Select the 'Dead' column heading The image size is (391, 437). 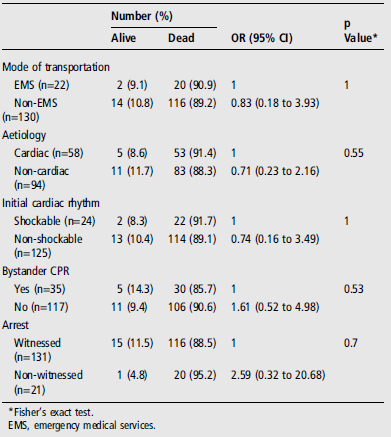pos(181,38)
